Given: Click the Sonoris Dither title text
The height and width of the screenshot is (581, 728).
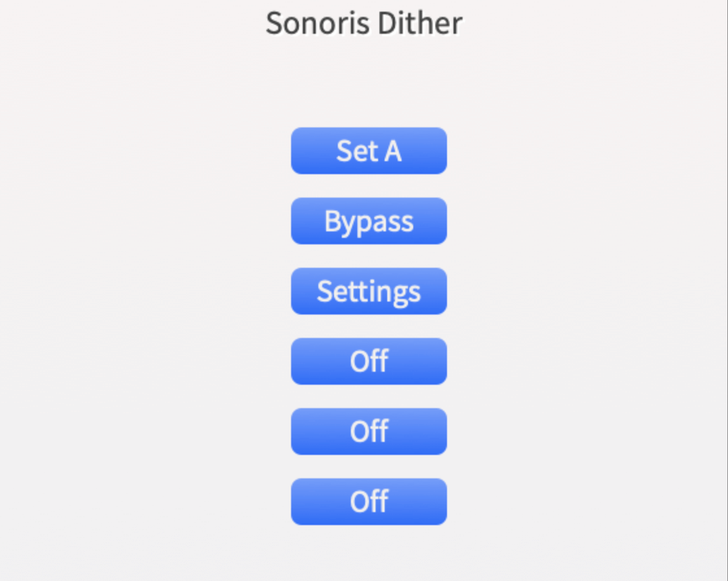Looking at the screenshot, I should [364, 23].
